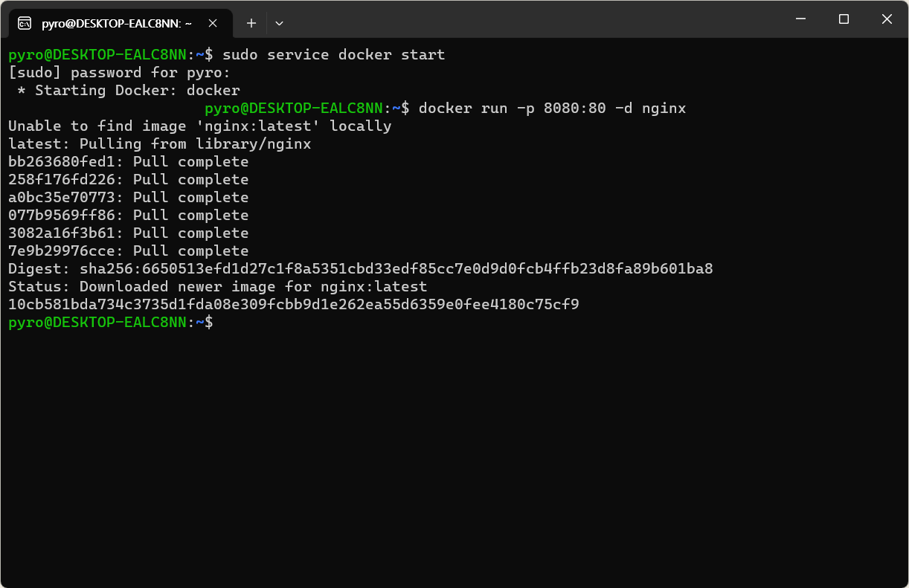
Task: Click the last empty prompt line
Action: pos(111,322)
